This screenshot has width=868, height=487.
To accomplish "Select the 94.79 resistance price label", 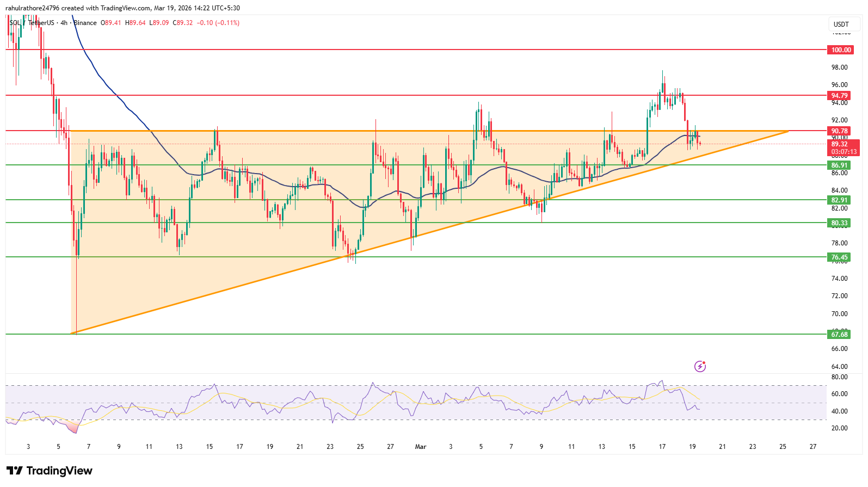I will (x=840, y=96).
